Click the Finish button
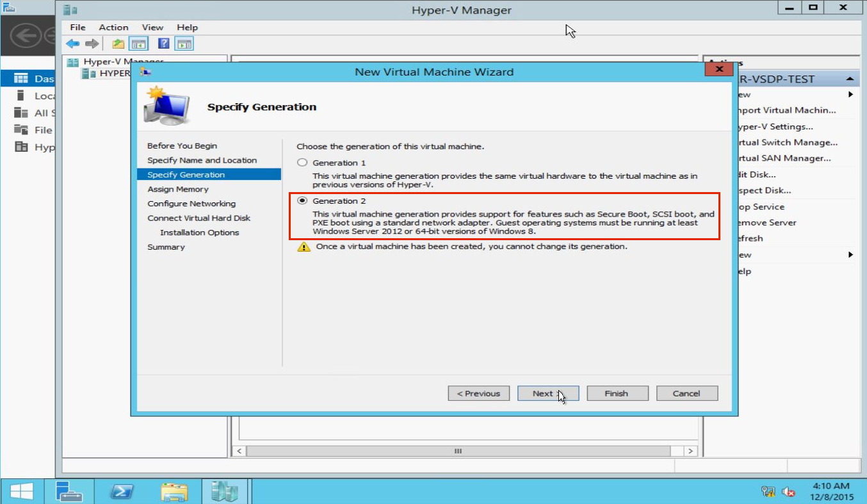Image resolution: width=867 pixels, height=504 pixels. (x=617, y=393)
